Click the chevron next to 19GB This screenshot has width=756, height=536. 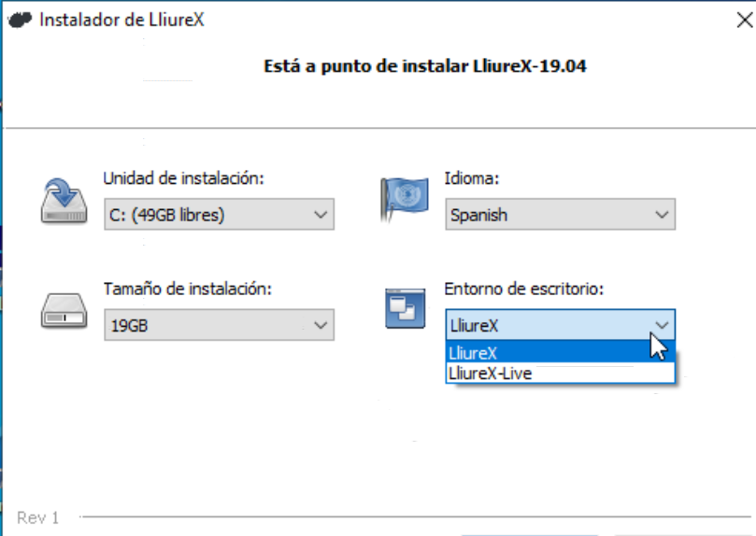pyautogui.click(x=321, y=325)
